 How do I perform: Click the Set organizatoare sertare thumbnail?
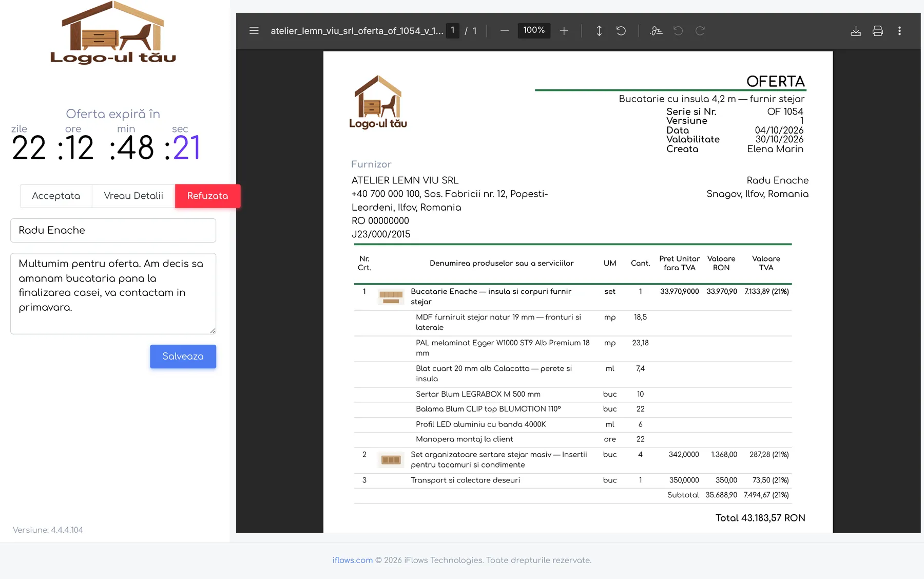[391, 460]
